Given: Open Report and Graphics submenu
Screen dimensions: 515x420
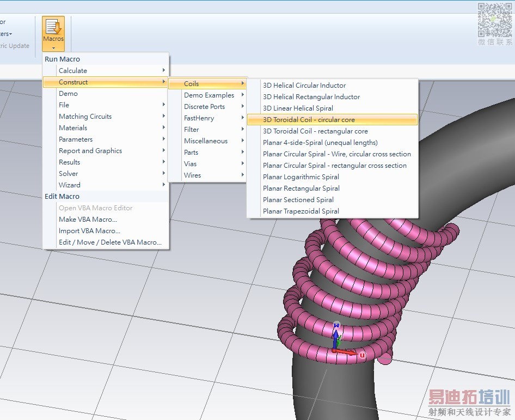Looking at the screenshot, I should click(106, 151).
